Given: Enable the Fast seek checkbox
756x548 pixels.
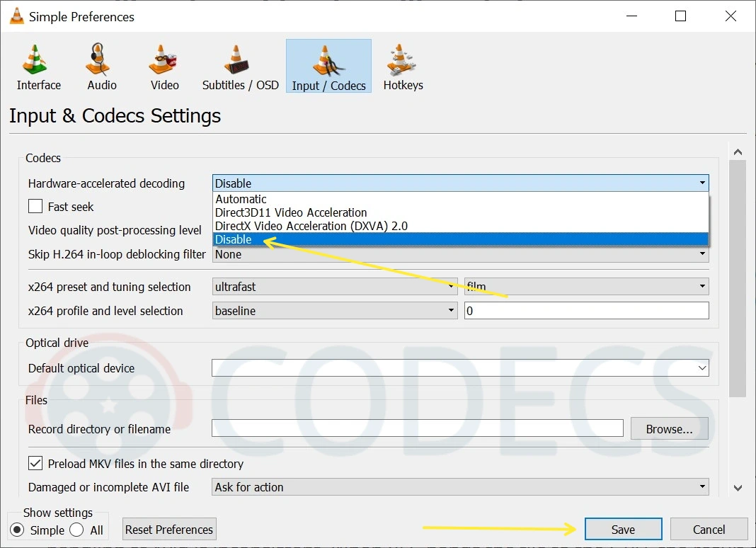Looking at the screenshot, I should coord(35,207).
